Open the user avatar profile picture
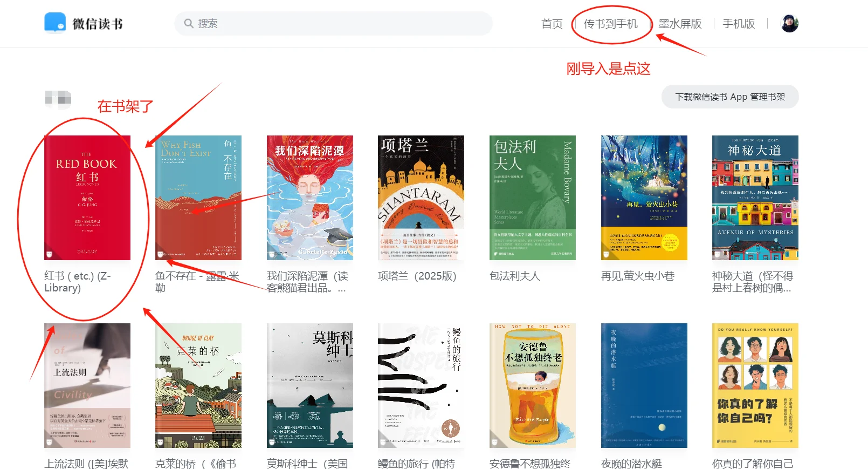868x469 pixels. [790, 24]
